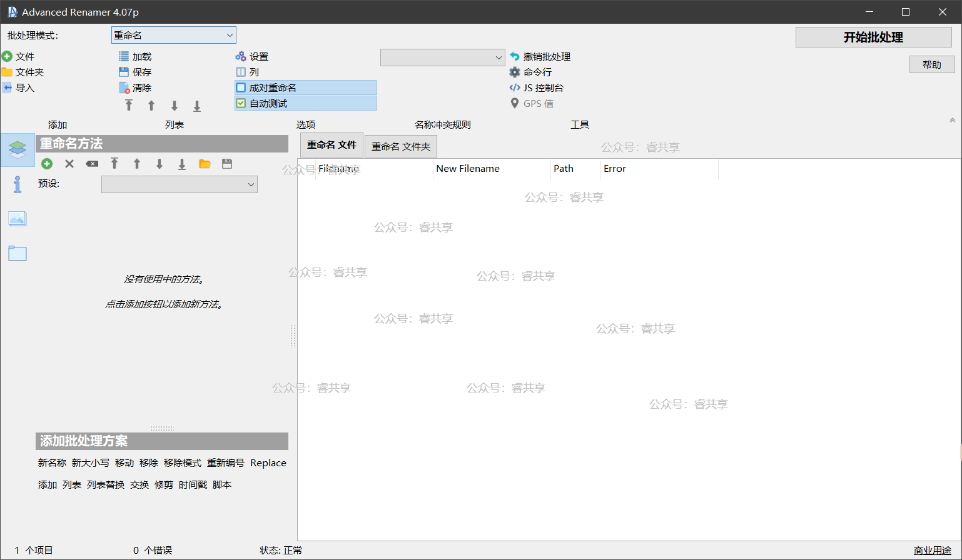Open the image preview sidebar icon
962x560 pixels.
coord(18,219)
